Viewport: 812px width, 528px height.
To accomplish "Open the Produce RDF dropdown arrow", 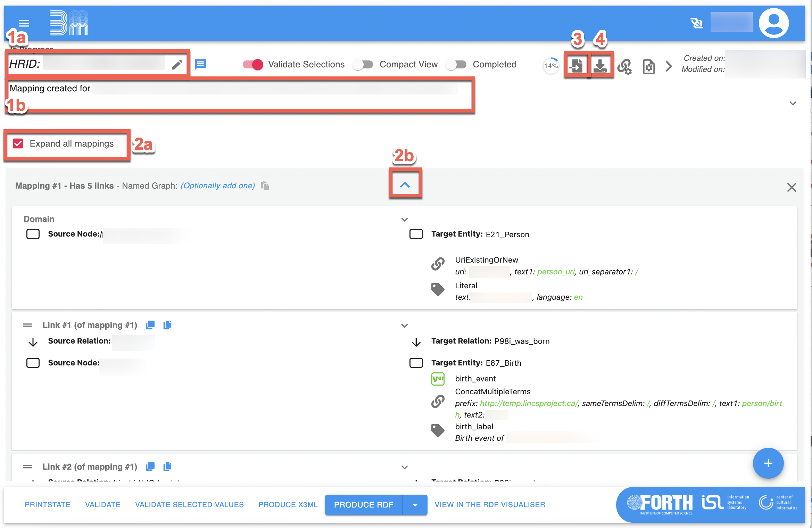I will pyautogui.click(x=415, y=505).
